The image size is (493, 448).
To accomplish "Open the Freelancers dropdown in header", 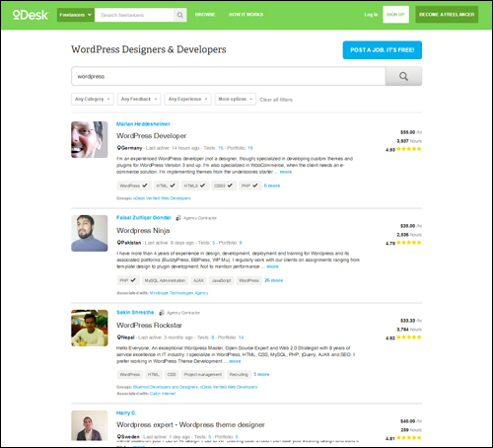I will tap(76, 15).
